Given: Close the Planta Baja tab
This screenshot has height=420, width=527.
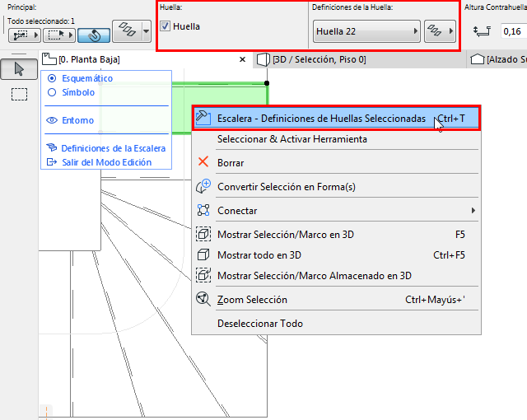Looking at the screenshot, I should (242, 59).
